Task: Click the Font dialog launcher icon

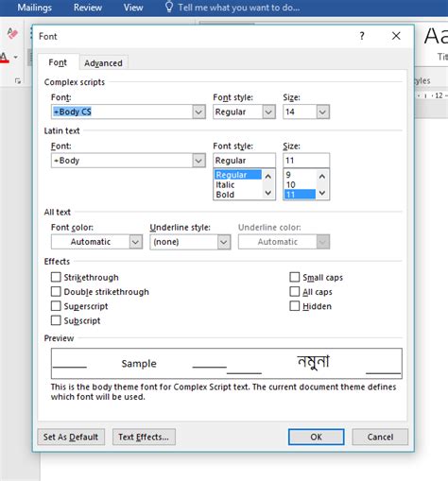Action: (x=18, y=81)
